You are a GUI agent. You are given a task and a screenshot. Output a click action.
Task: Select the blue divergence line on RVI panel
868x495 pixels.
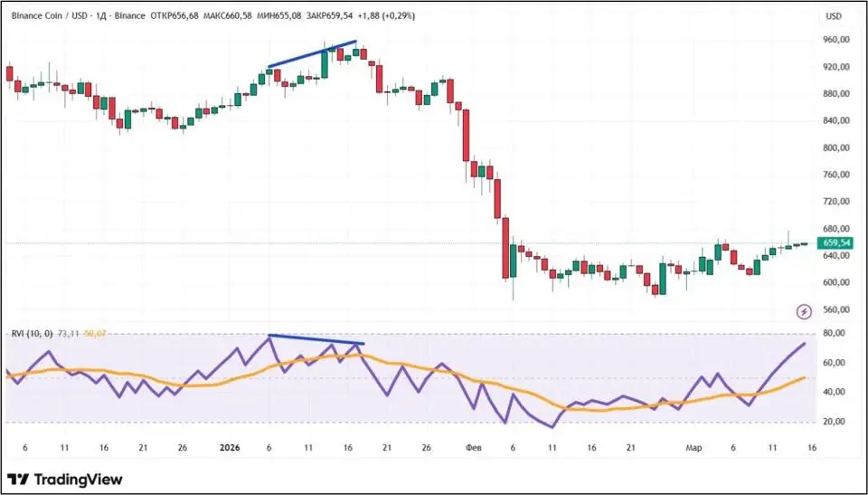point(316,339)
